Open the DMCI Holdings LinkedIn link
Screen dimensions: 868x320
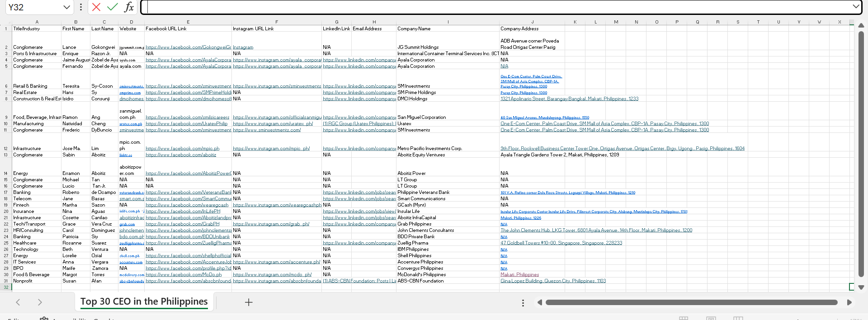(x=359, y=99)
